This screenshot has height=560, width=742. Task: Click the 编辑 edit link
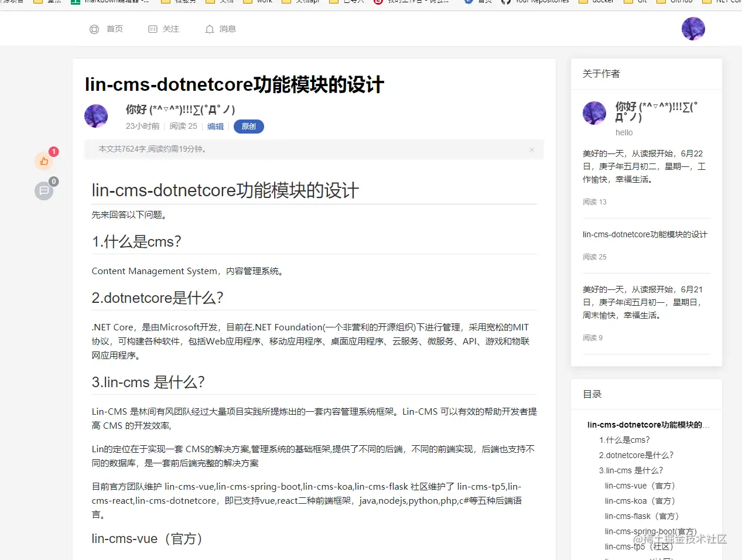click(x=216, y=127)
